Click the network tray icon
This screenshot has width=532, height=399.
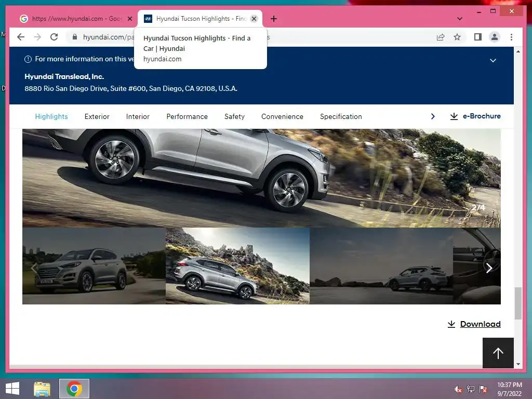[471, 389]
